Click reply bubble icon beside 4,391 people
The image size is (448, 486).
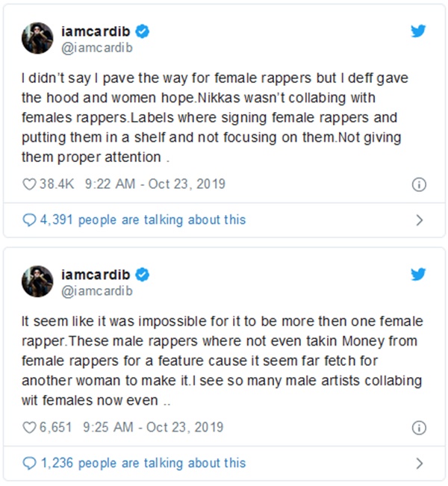(x=29, y=219)
